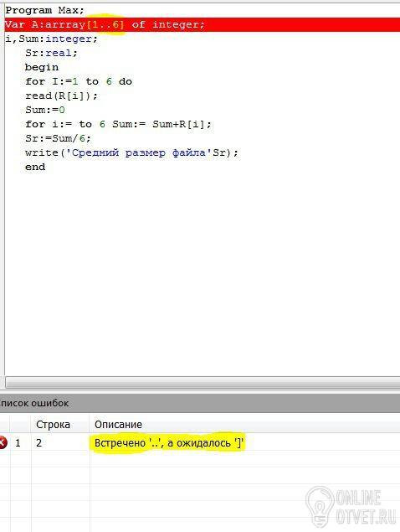Click the horizontal scrollbar under code editor
This screenshot has height=532, width=400.
pyautogui.click(x=203, y=382)
